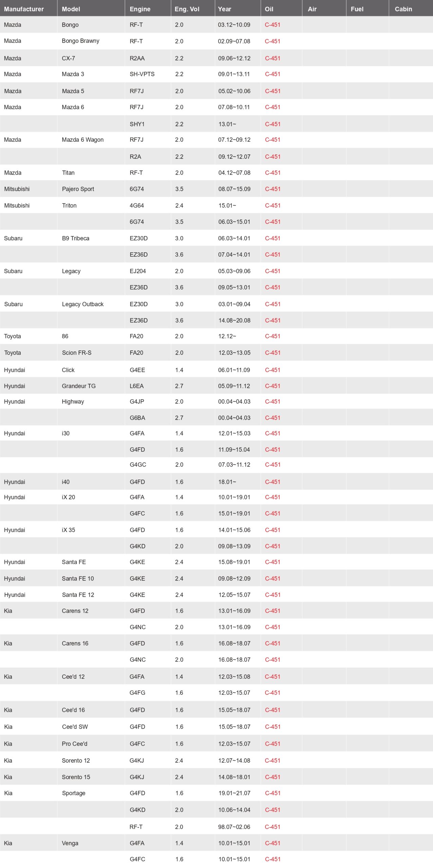The width and height of the screenshot is (433, 868).
Task: Click the Manufacturer column header
Action: click(x=24, y=9)
